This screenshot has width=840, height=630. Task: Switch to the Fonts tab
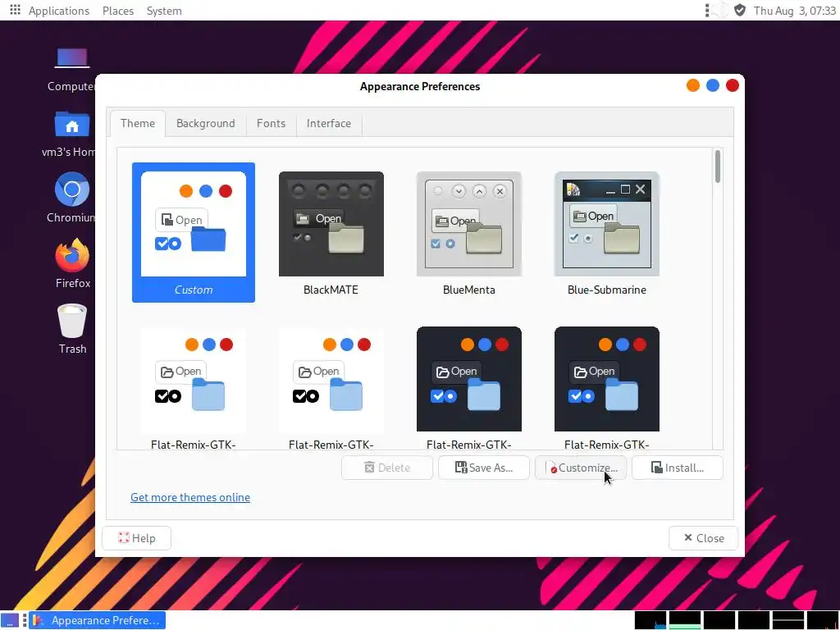coord(271,123)
